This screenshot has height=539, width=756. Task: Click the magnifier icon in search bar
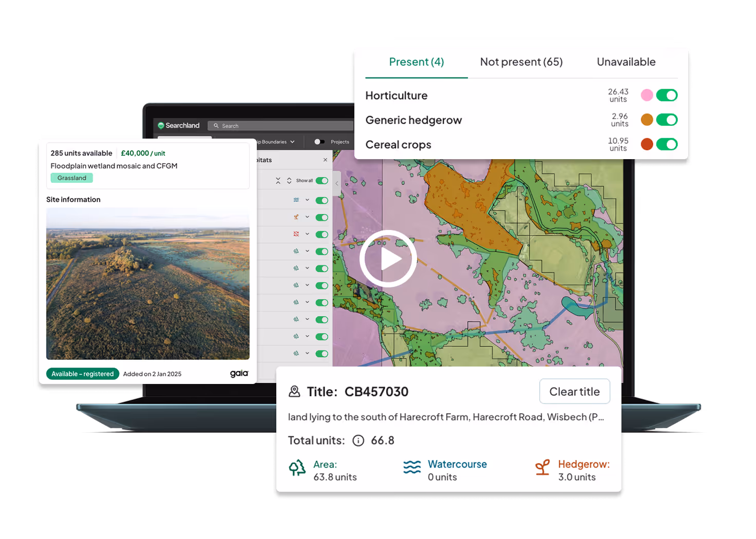216,126
